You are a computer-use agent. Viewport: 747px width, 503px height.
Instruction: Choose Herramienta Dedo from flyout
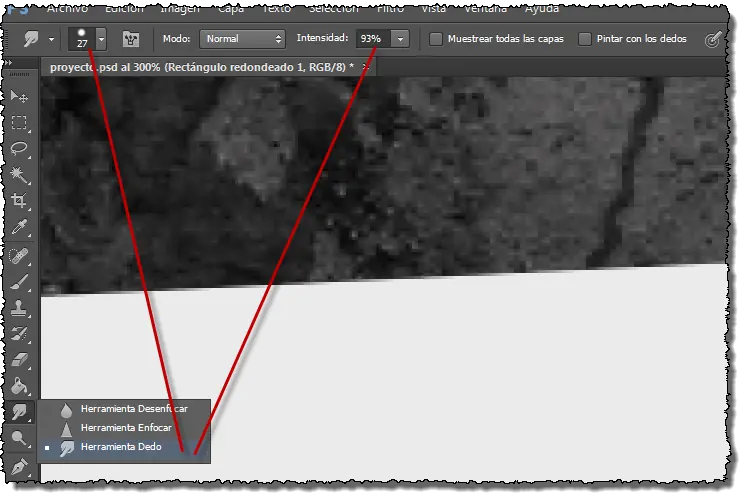pyautogui.click(x=124, y=447)
